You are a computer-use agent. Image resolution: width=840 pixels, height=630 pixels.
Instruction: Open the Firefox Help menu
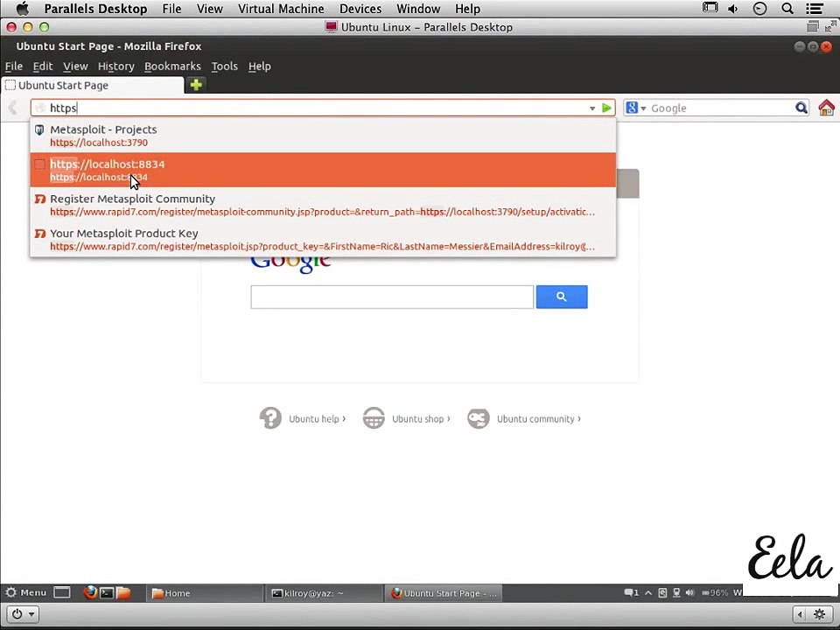pyautogui.click(x=259, y=66)
